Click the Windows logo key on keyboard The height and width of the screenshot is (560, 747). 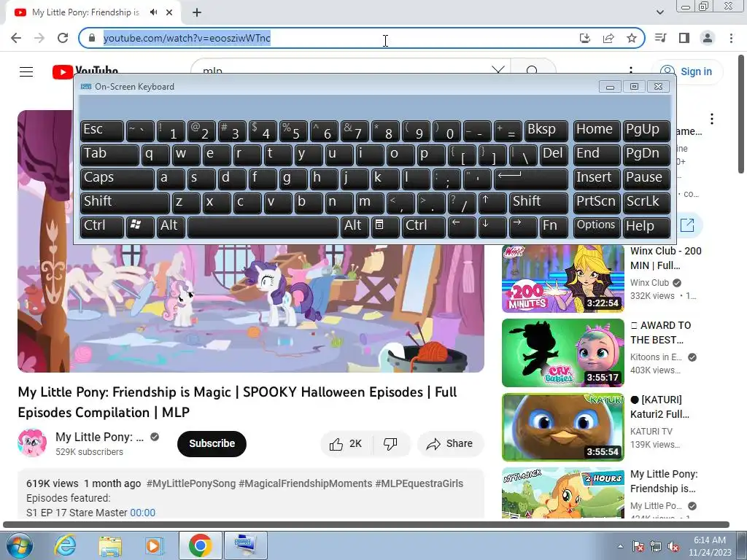140,227
